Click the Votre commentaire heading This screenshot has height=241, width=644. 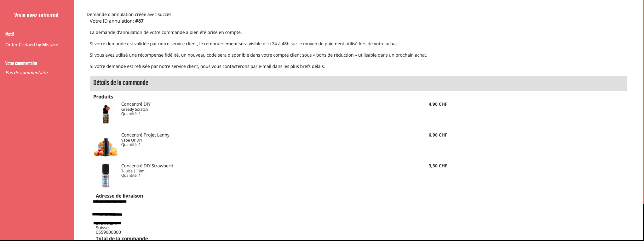[x=21, y=64]
